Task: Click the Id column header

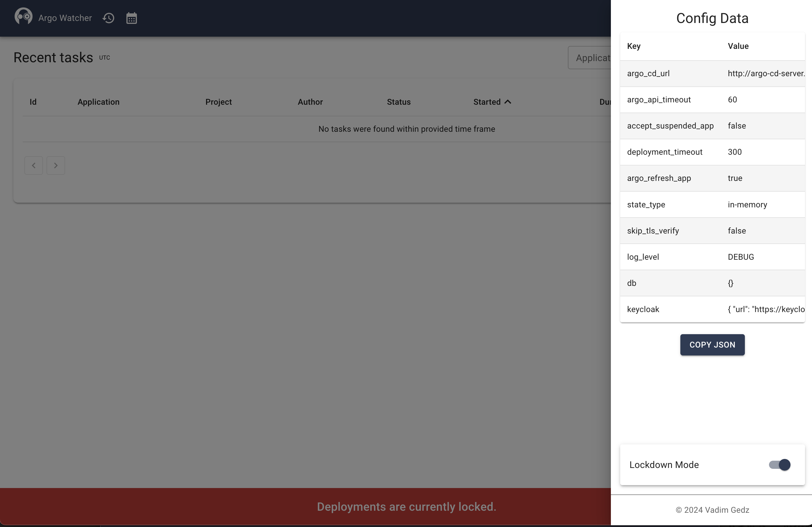Action: tap(33, 102)
